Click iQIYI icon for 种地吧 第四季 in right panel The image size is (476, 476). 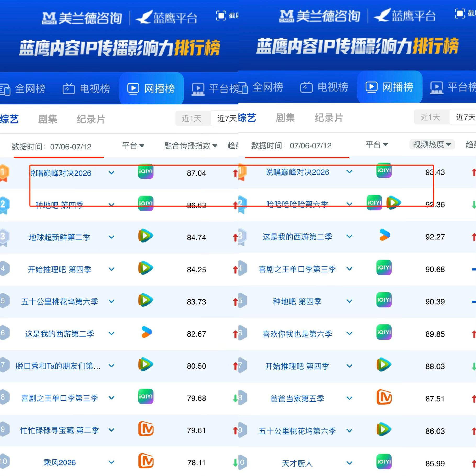[384, 300]
